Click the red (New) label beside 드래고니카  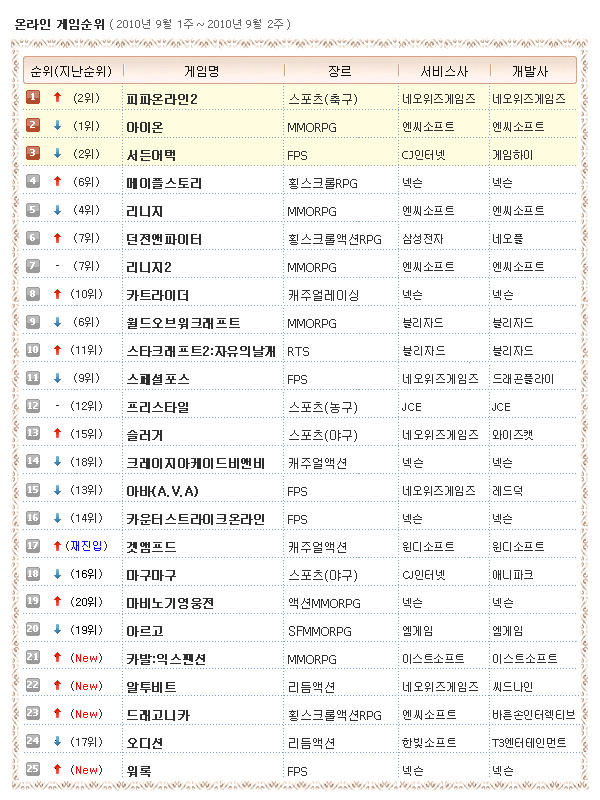pos(86,714)
